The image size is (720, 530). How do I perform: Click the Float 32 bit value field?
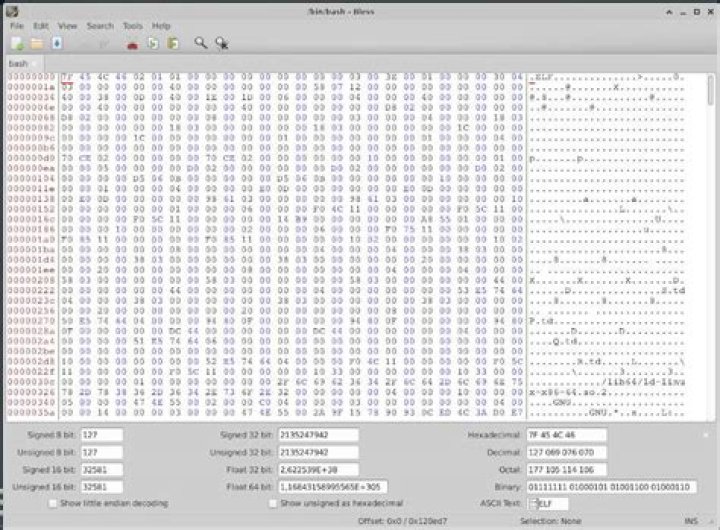pyautogui.click(x=318, y=470)
